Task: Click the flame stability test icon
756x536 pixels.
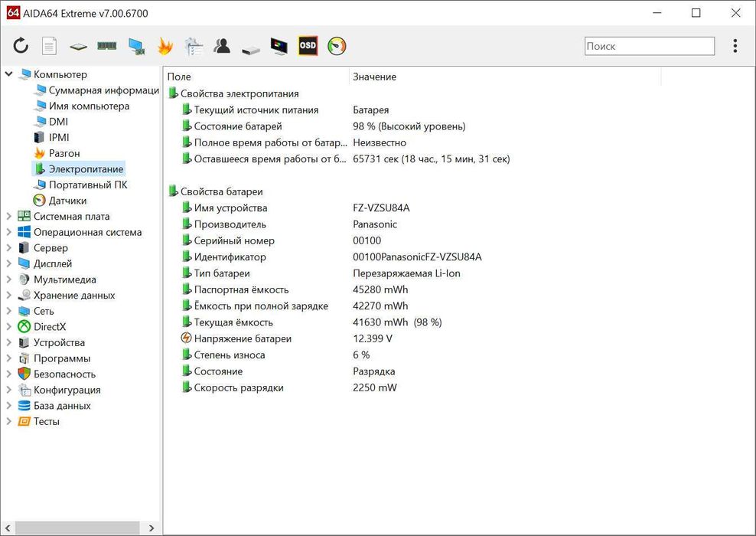Action: pos(165,46)
